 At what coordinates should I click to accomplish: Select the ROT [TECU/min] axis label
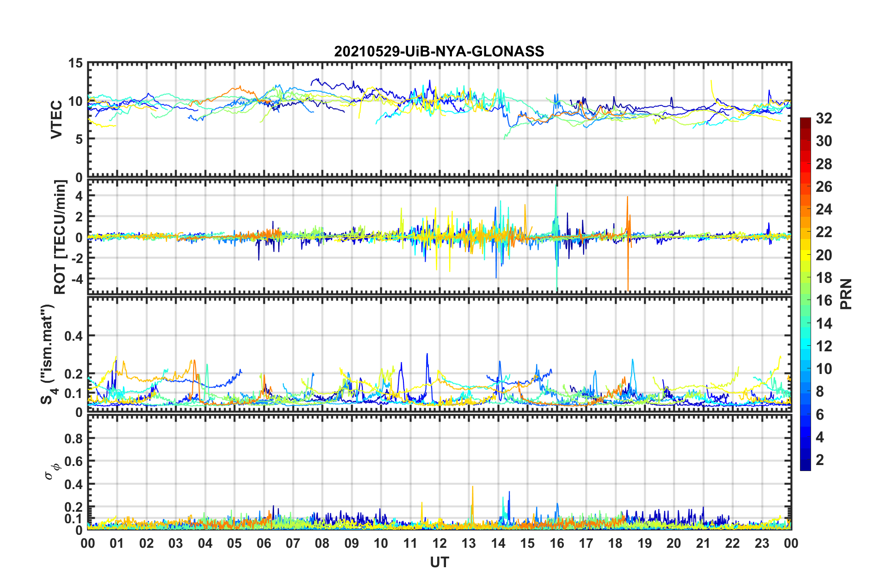point(60,237)
